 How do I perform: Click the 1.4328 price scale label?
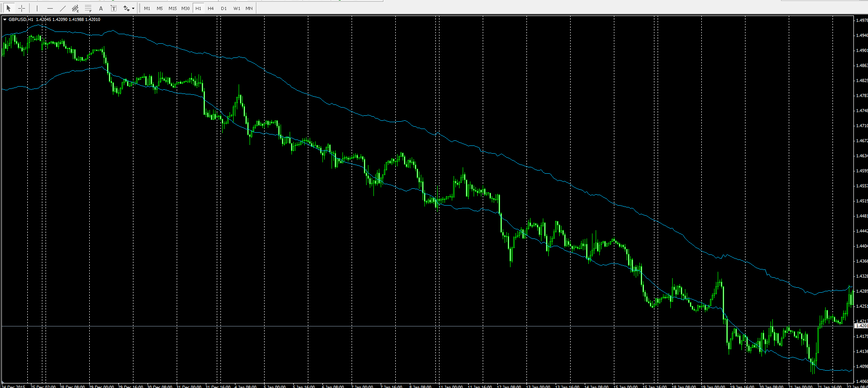(x=862, y=276)
